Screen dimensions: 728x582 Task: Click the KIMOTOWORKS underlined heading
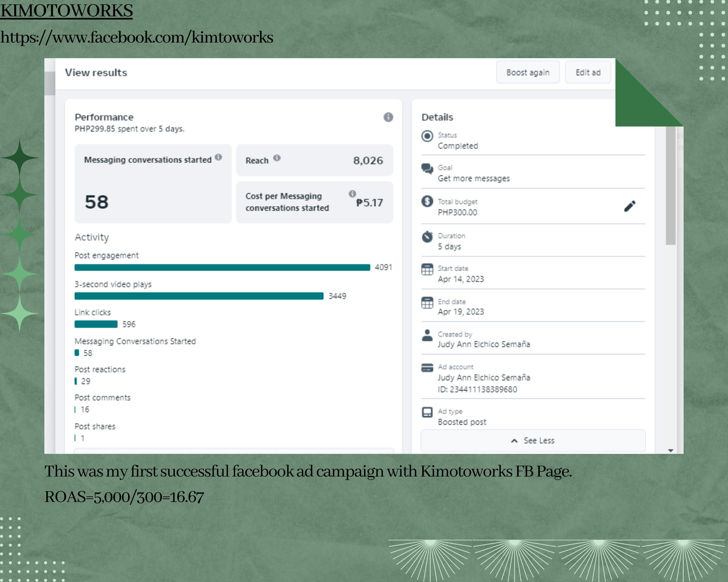(x=66, y=10)
